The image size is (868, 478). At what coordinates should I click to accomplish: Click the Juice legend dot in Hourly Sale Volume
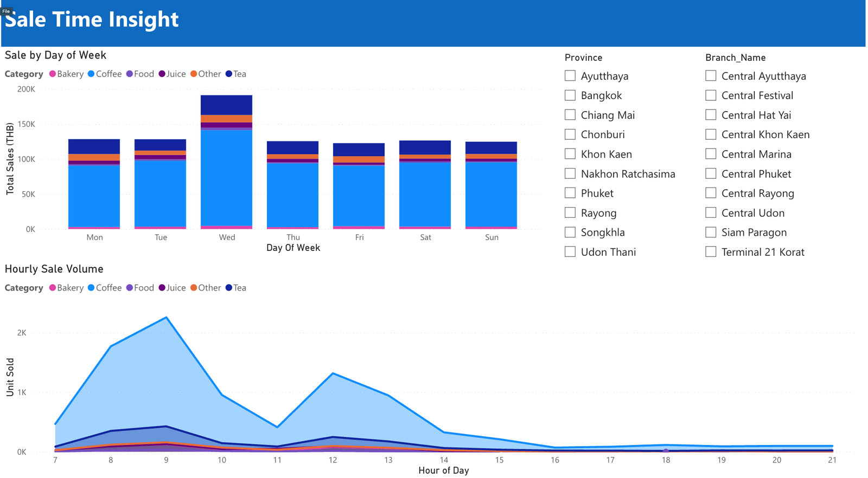coord(162,288)
